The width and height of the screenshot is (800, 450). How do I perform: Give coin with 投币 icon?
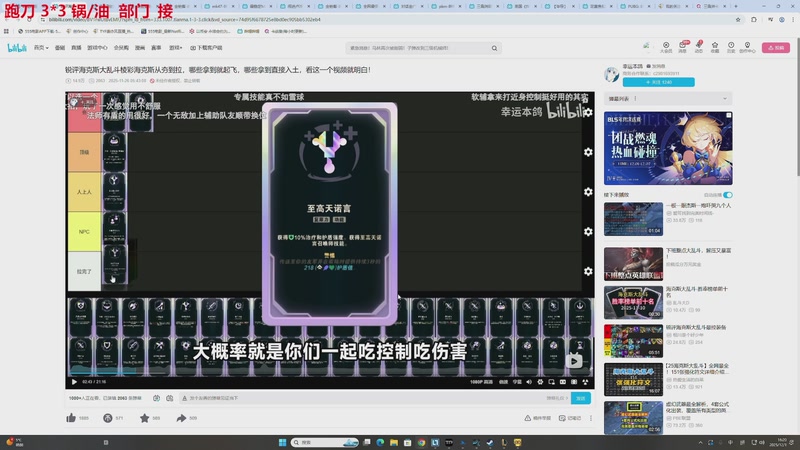click(108, 418)
